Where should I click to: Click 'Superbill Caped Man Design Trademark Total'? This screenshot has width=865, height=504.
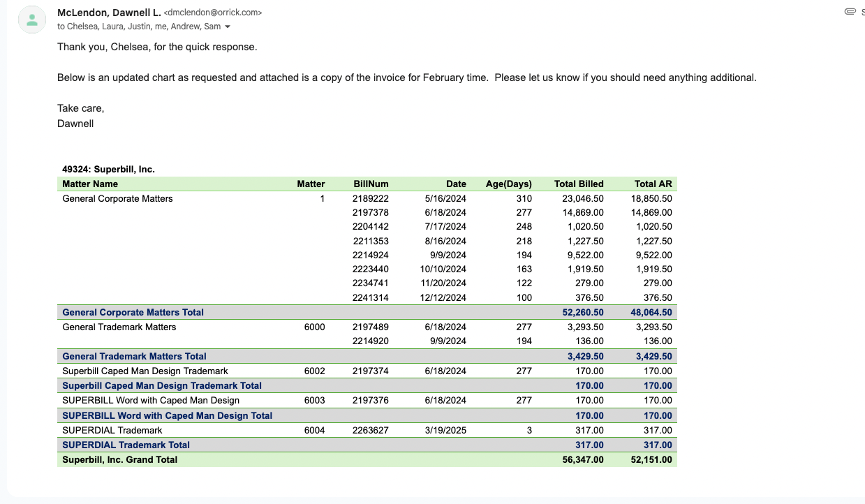[x=162, y=385]
